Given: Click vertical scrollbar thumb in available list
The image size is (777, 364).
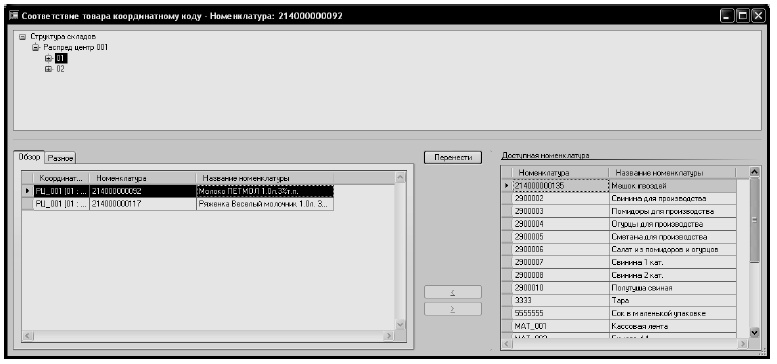Looking at the screenshot, I should point(755,220).
